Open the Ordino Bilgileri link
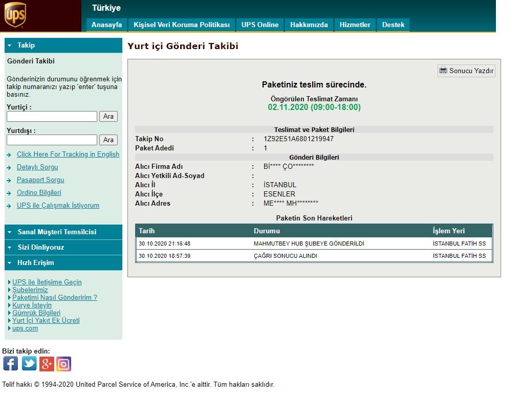Viewport: 521px width, 420px height. tap(39, 193)
